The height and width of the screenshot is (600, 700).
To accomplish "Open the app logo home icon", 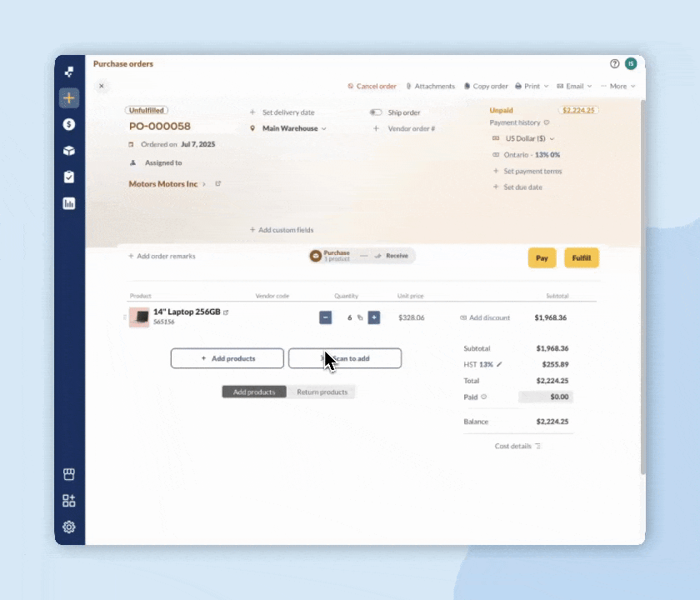I will 69,72.
